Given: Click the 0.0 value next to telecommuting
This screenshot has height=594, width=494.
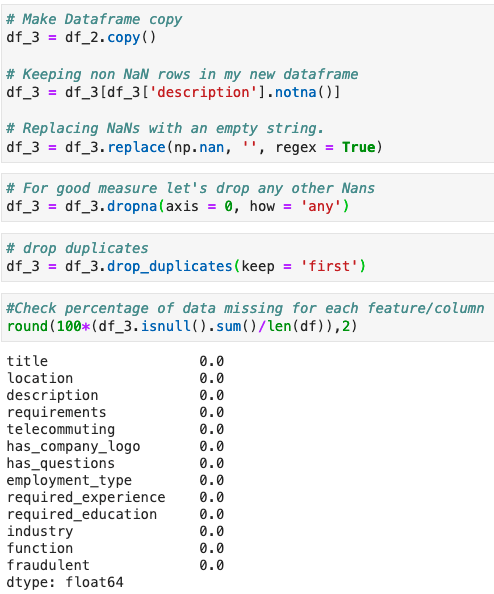Looking at the screenshot, I should [212, 429].
